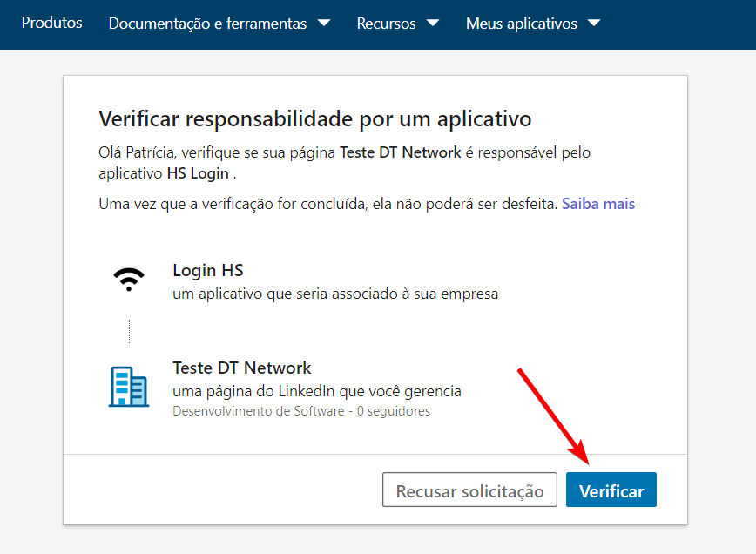Open the Documentação e ferramentas menu
The width and height of the screenshot is (756, 554).
coord(207,24)
